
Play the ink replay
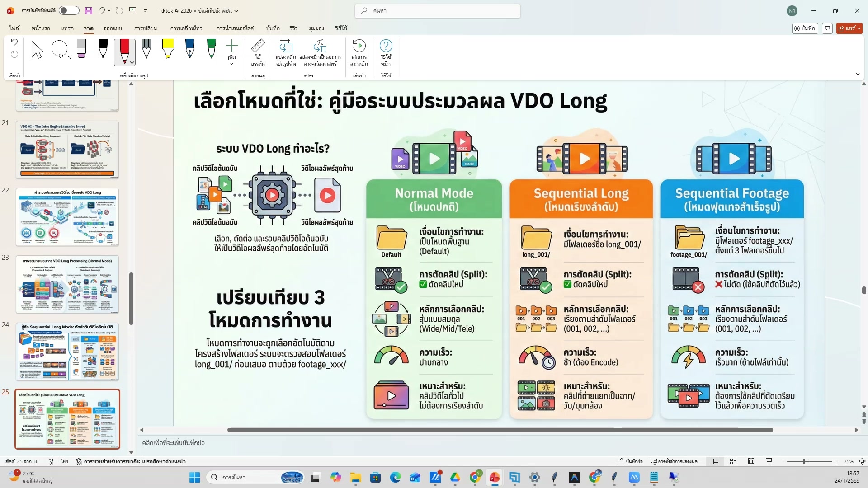(x=359, y=46)
